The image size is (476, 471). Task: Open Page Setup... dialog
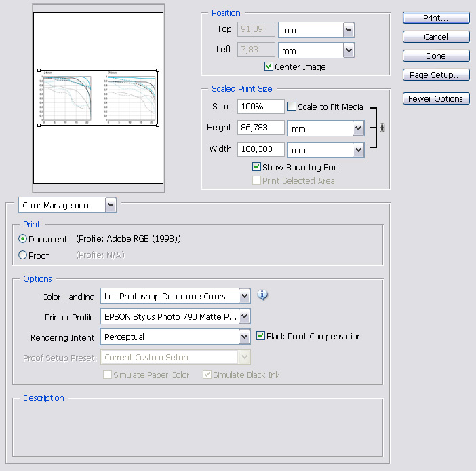click(x=435, y=75)
